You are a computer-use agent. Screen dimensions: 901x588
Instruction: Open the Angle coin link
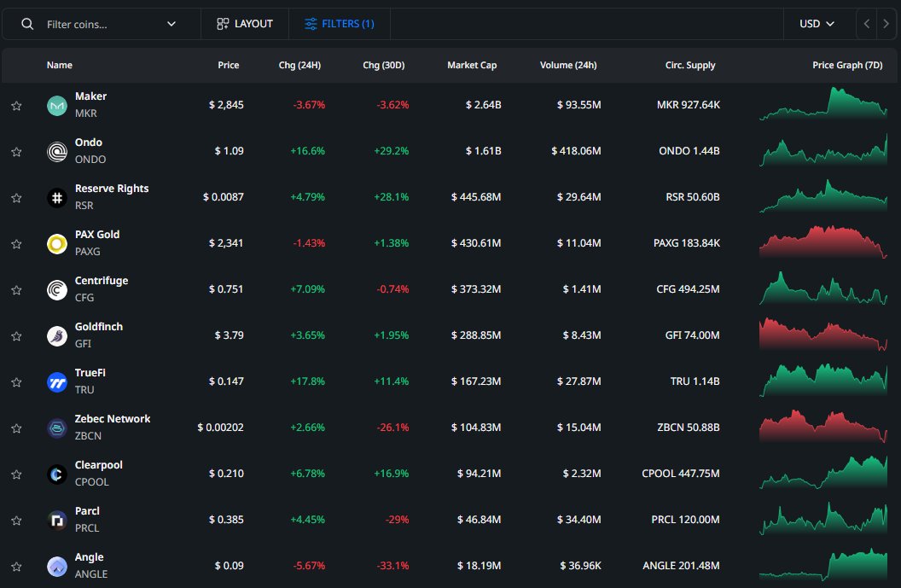click(x=89, y=556)
